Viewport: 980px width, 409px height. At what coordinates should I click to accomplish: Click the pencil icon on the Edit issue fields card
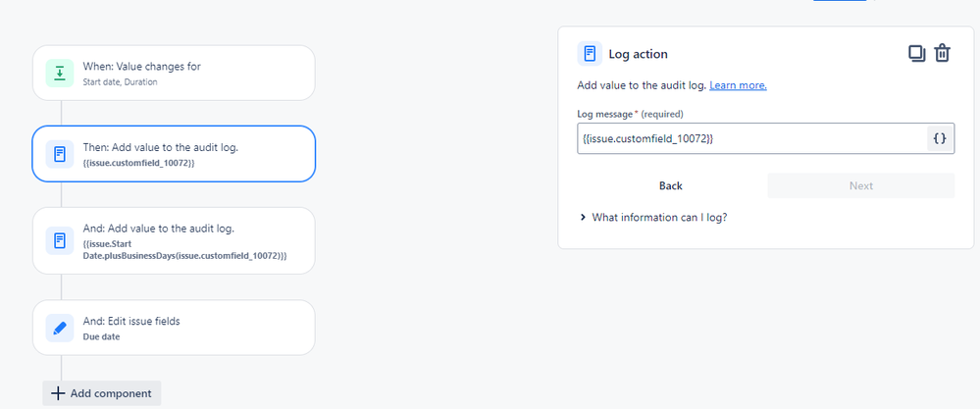pos(60,328)
